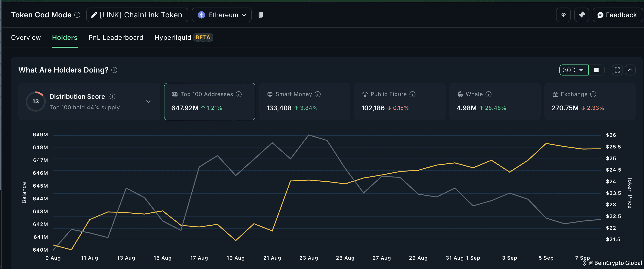This screenshot has width=644, height=269.
Task: Click the Exchange bank building icon
Action: [x=555, y=94]
